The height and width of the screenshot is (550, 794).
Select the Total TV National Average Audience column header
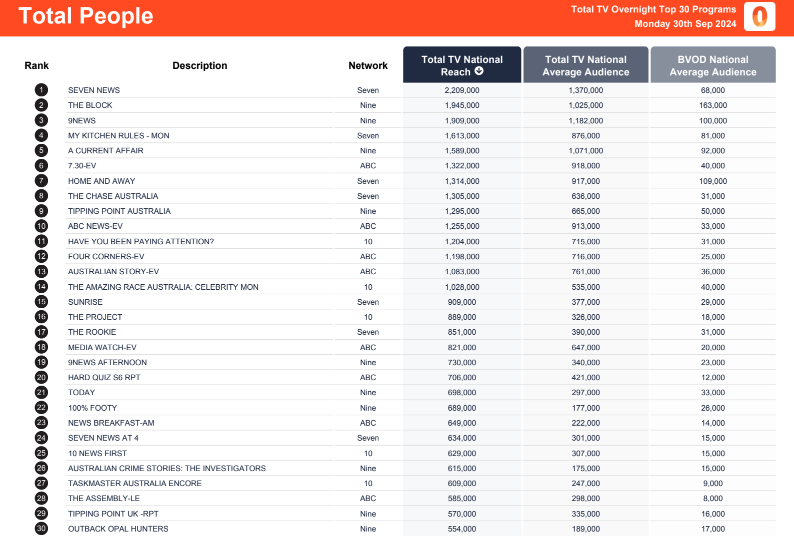coord(586,65)
